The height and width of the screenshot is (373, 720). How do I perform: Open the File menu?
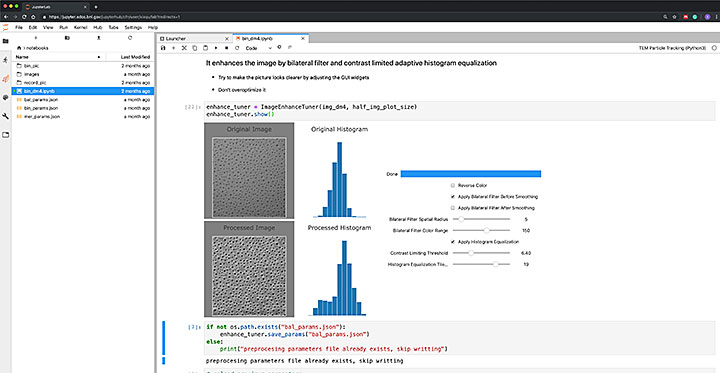click(x=19, y=28)
